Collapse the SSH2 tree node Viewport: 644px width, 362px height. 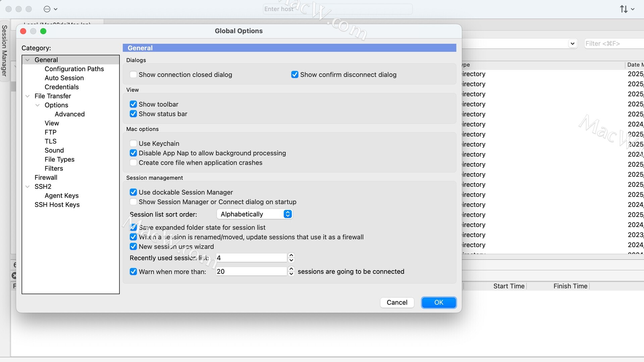(28, 187)
